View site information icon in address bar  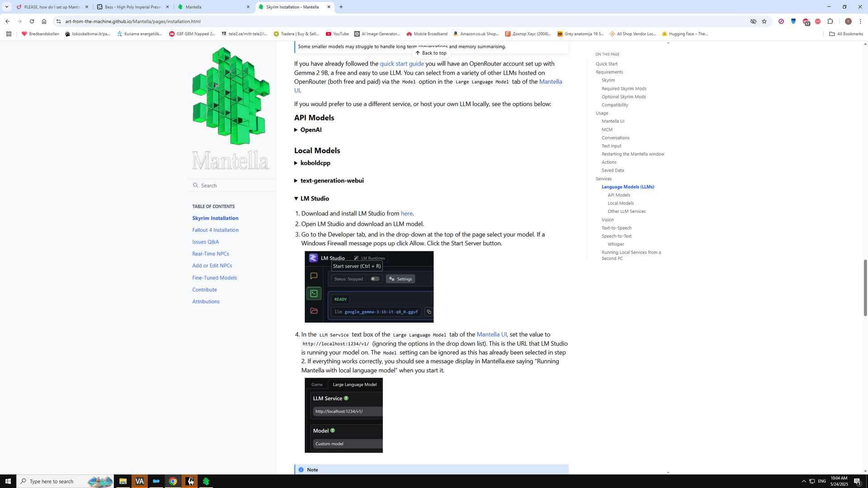(x=58, y=21)
